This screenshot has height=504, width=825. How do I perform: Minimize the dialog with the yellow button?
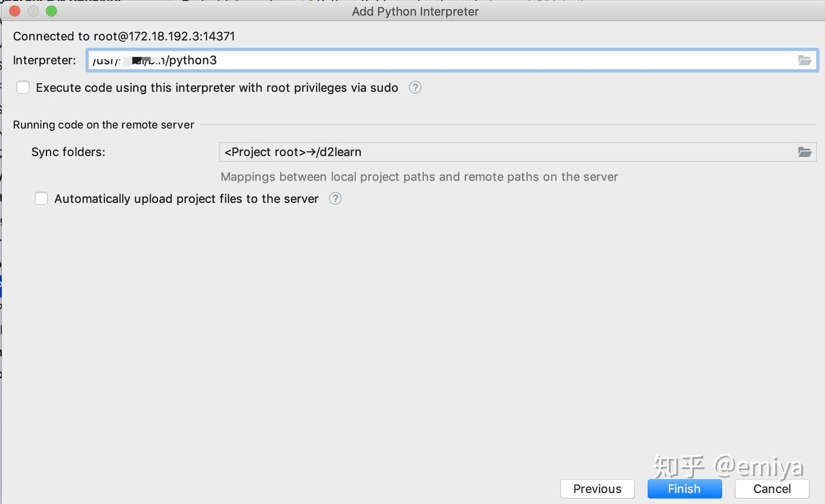tap(33, 11)
